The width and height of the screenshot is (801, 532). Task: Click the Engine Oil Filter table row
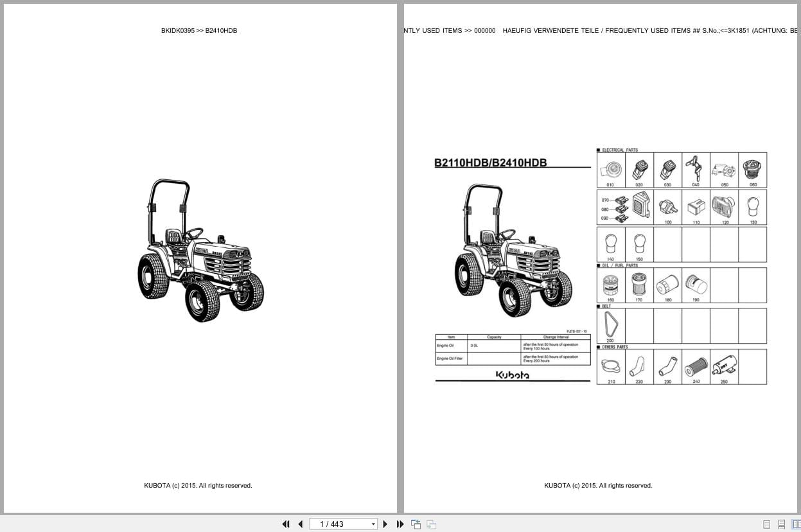click(513, 359)
